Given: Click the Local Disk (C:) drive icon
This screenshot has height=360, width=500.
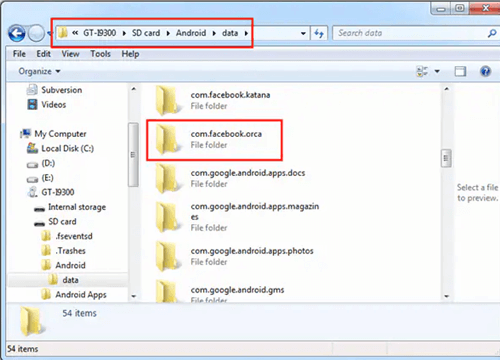Looking at the screenshot, I should pyautogui.click(x=32, y=148).
